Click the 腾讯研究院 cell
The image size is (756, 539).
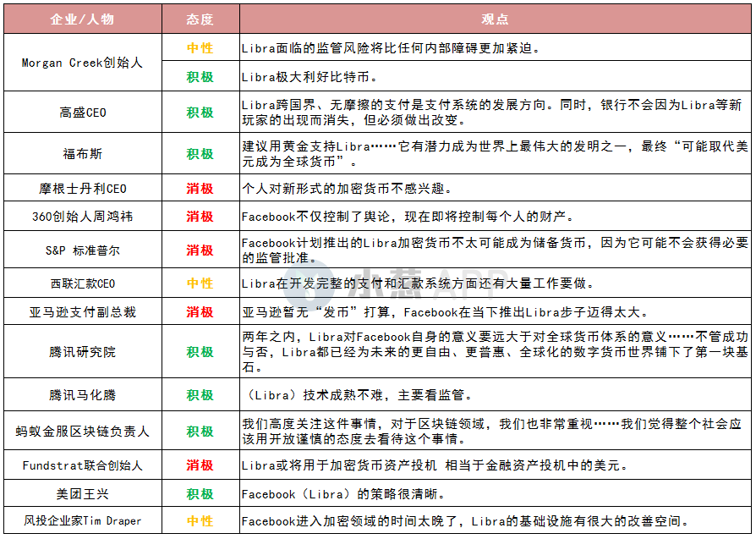click(82, 352)
